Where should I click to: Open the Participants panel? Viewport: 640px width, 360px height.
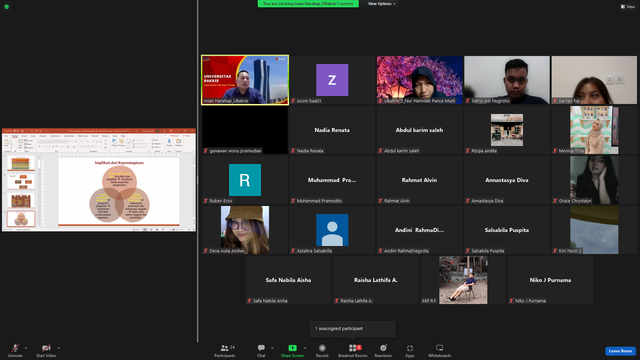(225, 350)
